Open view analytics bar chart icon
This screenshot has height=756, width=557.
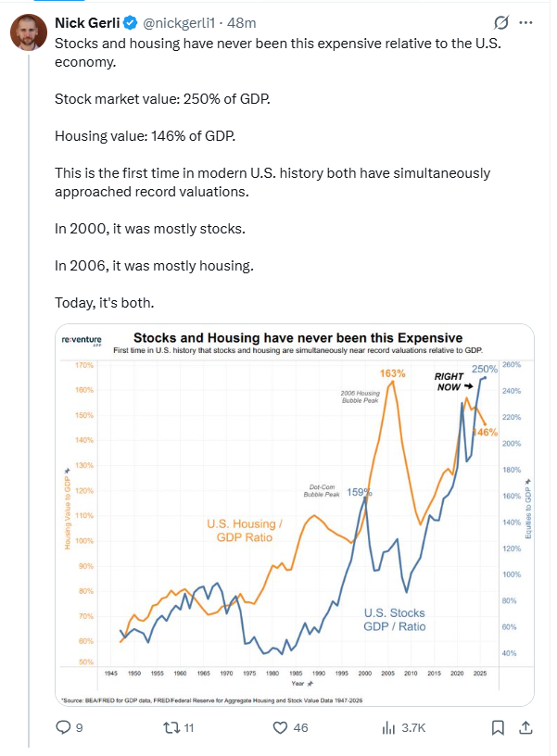[388, 727]
